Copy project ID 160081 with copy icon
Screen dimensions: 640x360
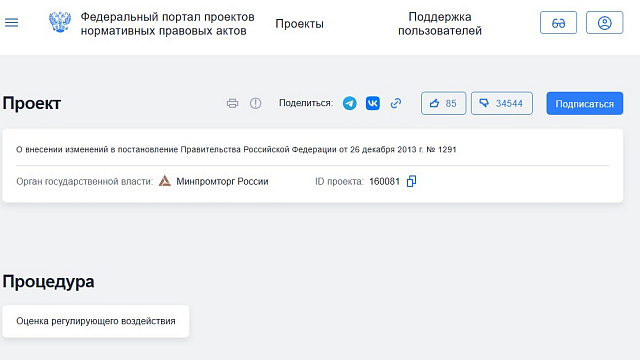[x=411, y=181]
